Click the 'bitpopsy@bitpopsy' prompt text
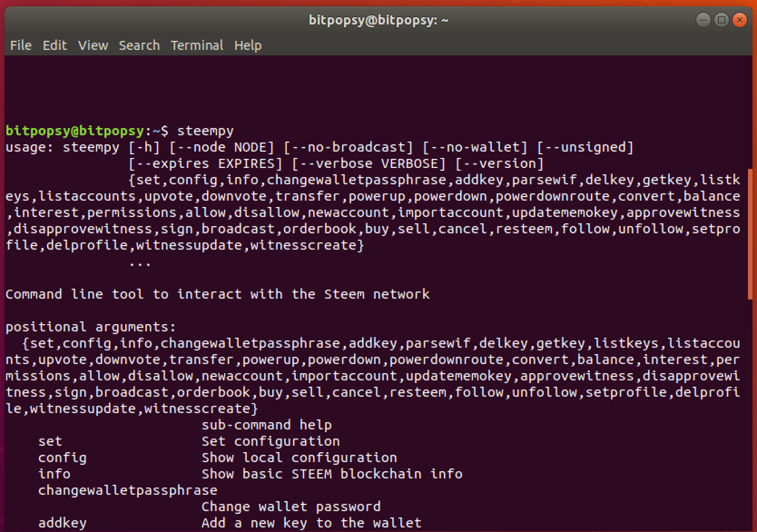The image size is (757, 532). pos(75,131)
